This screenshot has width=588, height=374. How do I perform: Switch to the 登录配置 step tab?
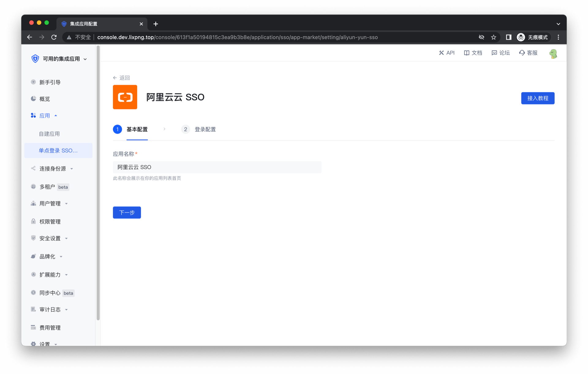tap(205, 129)
